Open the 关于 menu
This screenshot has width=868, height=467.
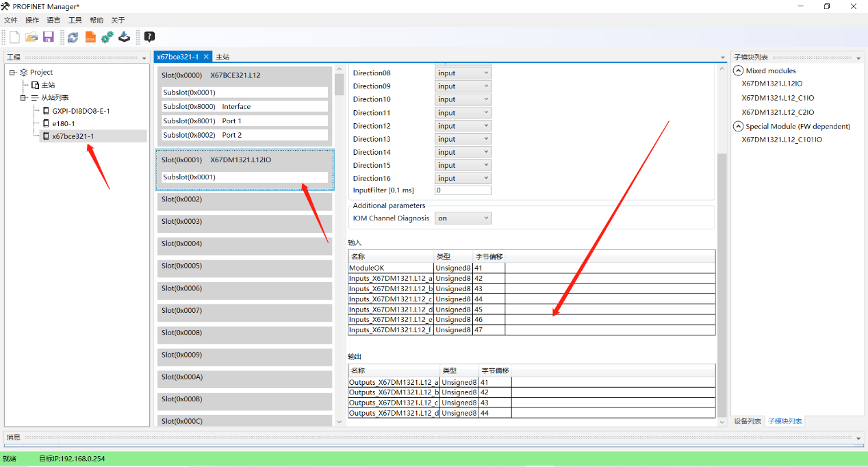[118, 20]
